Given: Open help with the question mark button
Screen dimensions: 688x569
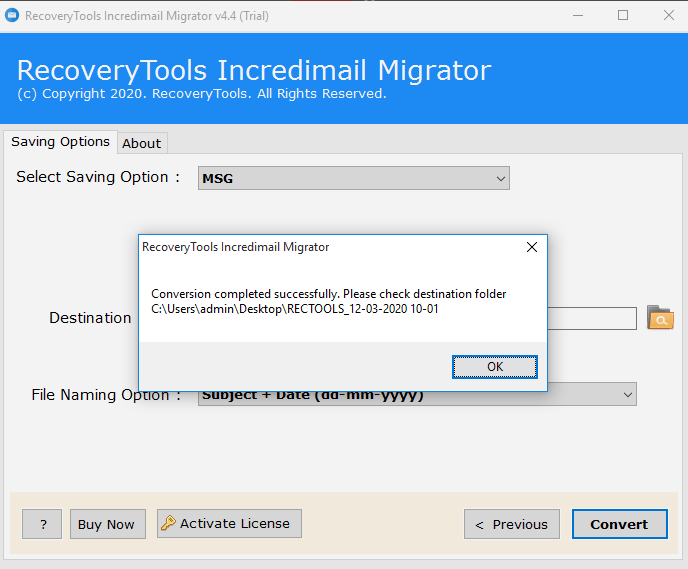Looking at the screenshot, I should 42,524.
